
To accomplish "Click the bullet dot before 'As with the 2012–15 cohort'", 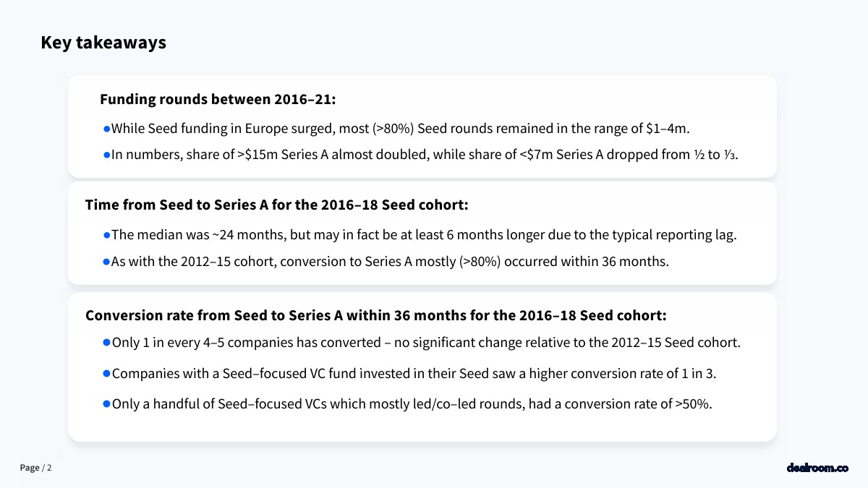I will click(x=107, y=261).
